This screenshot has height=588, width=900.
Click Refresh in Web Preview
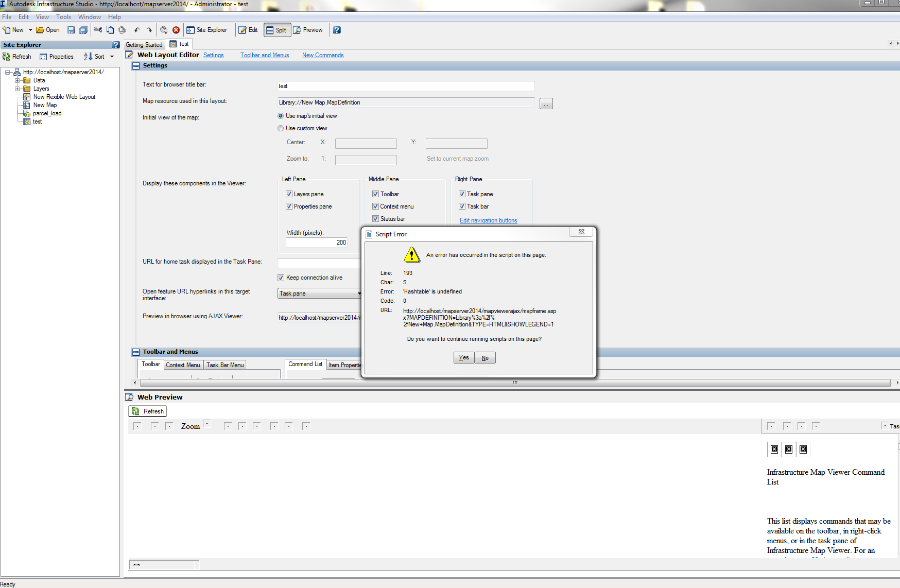tap(148, 411)
